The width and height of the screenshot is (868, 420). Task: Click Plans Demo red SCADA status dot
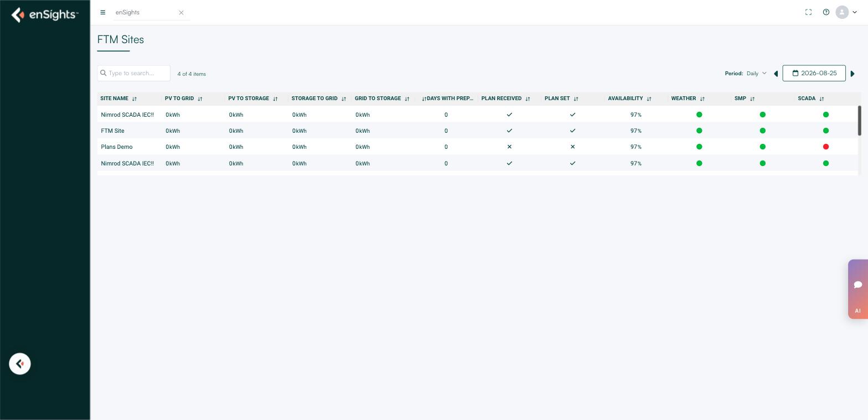click(x=825, y=147)
